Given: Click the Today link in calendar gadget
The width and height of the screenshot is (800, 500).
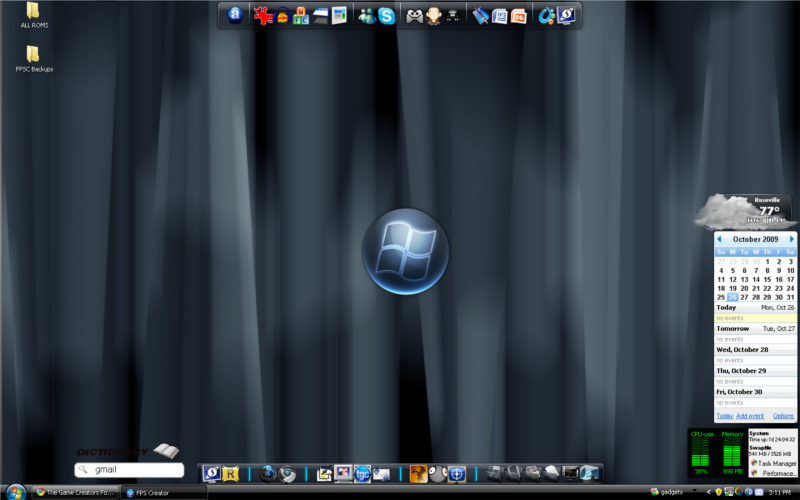Looking at the screenshot, I should pos(724,416).
